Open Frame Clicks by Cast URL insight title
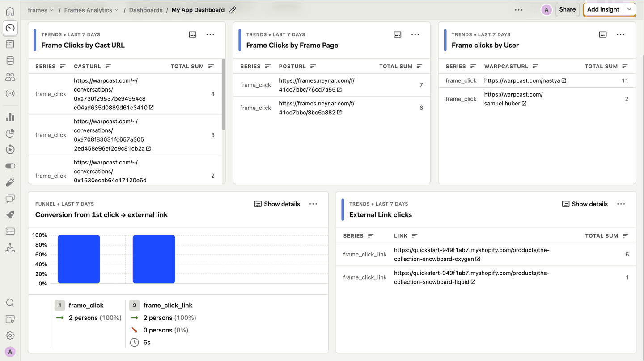The width and height of the screenshot is (644, 361). click(83, 45)
